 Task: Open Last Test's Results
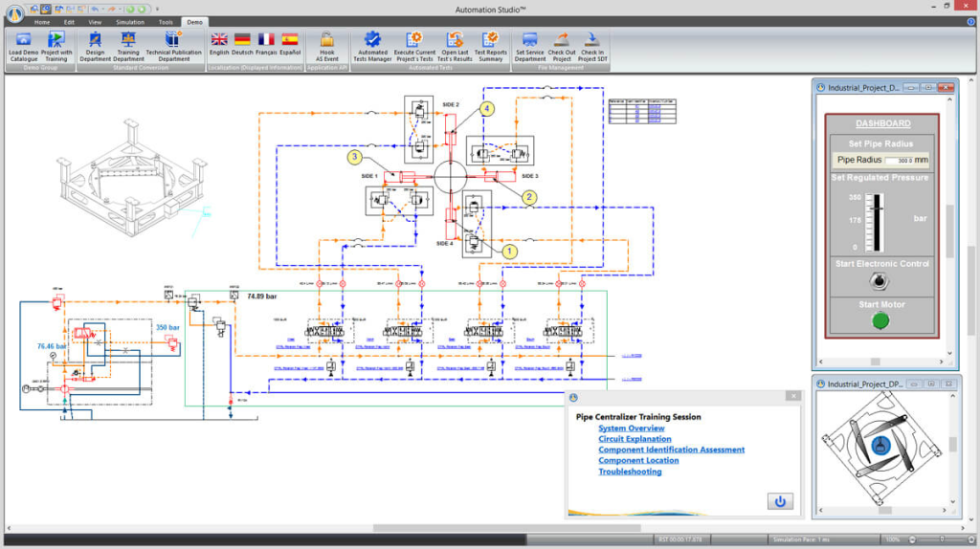coord(455,47)
